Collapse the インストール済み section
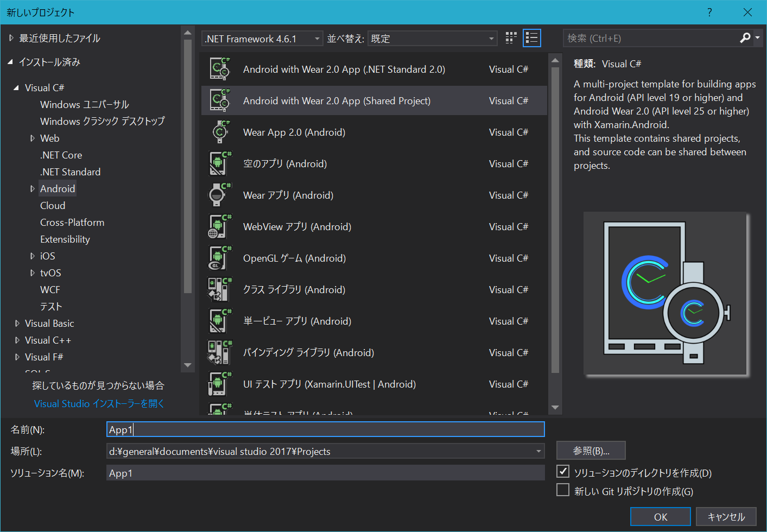This screenshot has height=532, width=767. pos(10,62)
